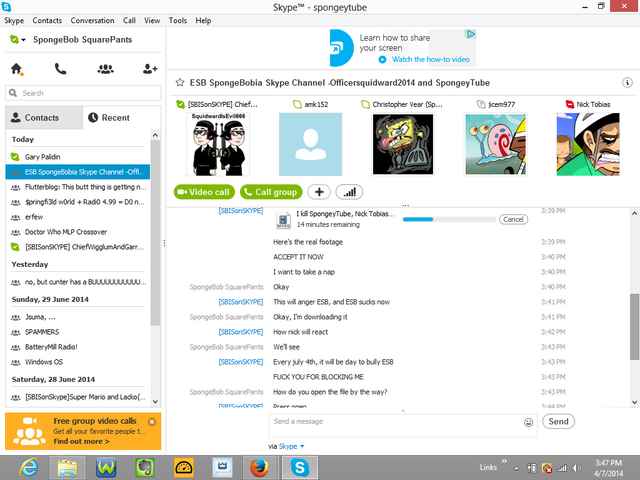Click the file transfer progress bar

(x=449, y=220)
